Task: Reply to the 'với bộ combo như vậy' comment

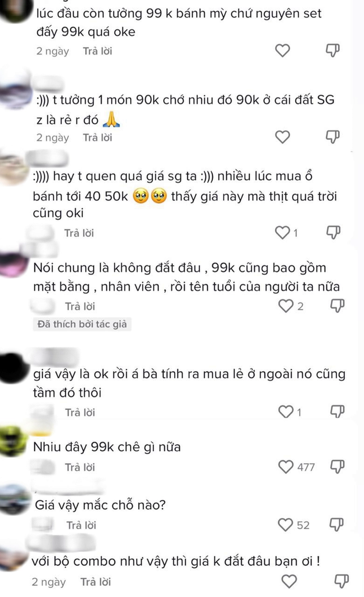Action: [96, 582]
